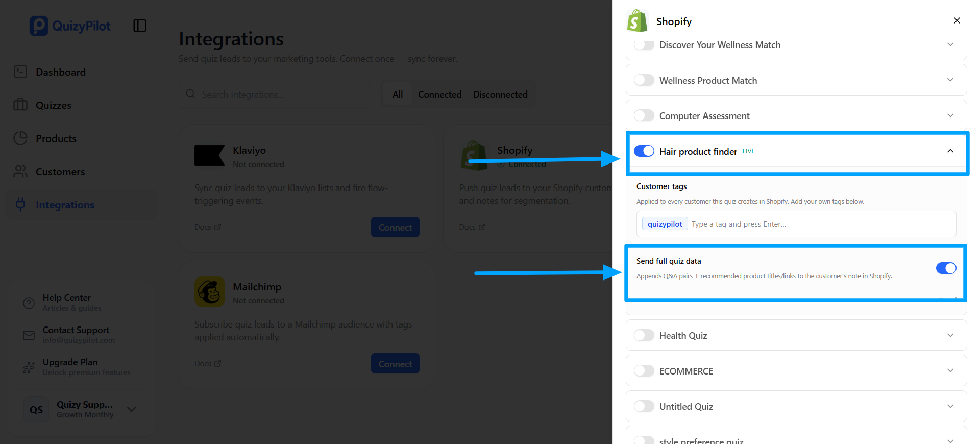The width and height of the screenshot is (980, 444).
Task: Click the Mailchimp logo
Action: tap(210, 292)
